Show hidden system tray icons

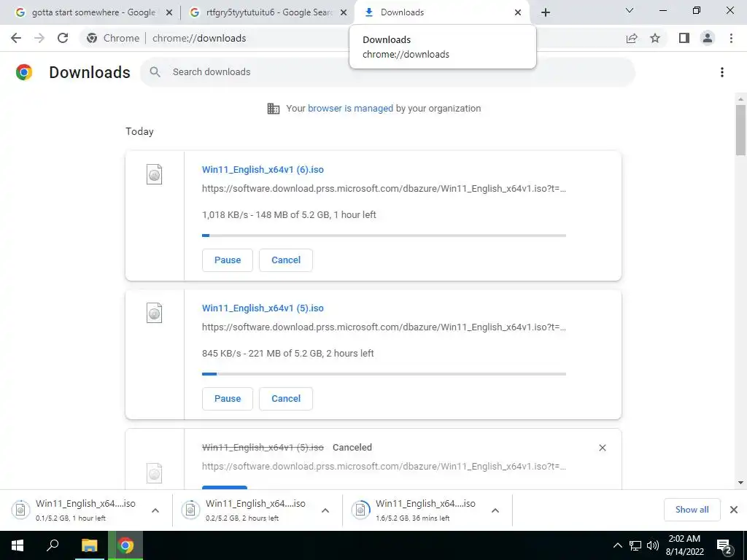pyautogui.click(x=617, y=545)
